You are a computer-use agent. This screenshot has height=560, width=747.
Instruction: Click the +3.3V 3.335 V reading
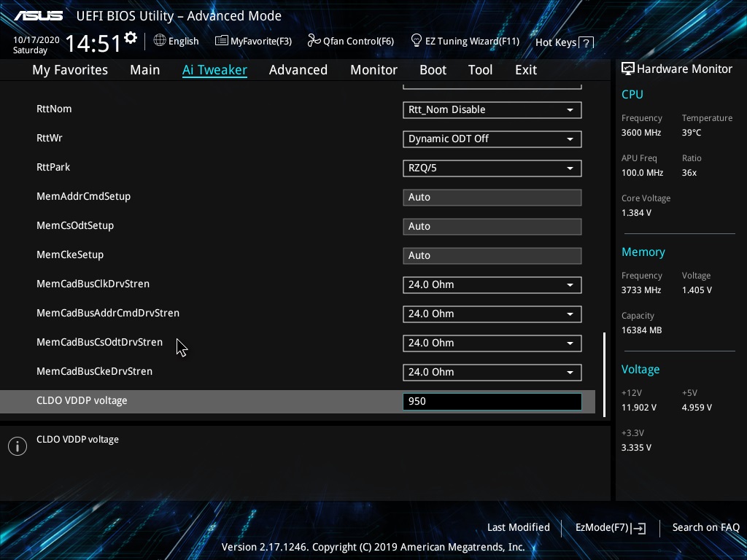[636, 448]
